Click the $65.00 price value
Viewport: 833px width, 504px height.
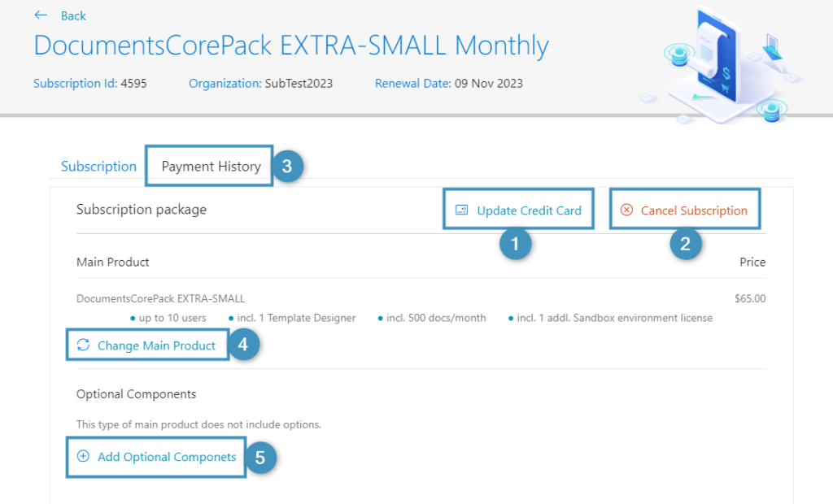coord(750,298)
